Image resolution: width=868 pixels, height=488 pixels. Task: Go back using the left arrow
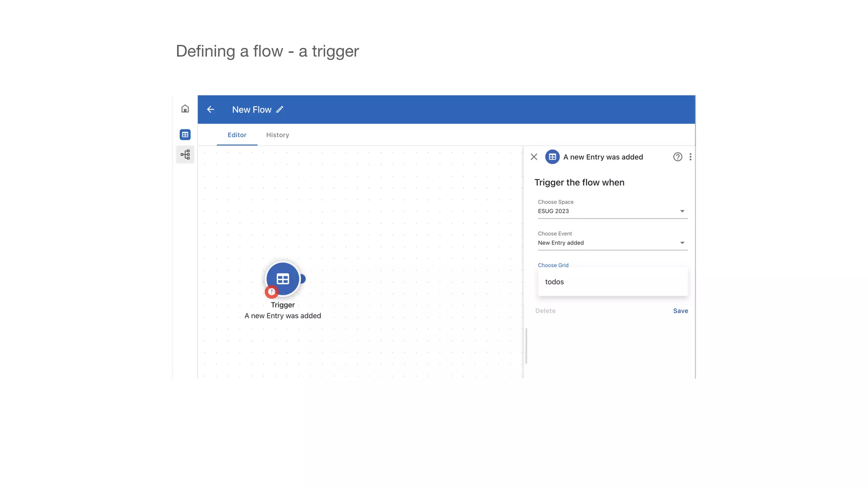[x=211, y=110]
